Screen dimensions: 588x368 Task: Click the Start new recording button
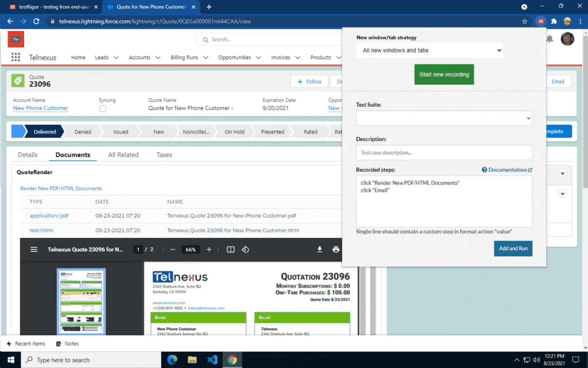pyautogui.click(x=444, y=74)
